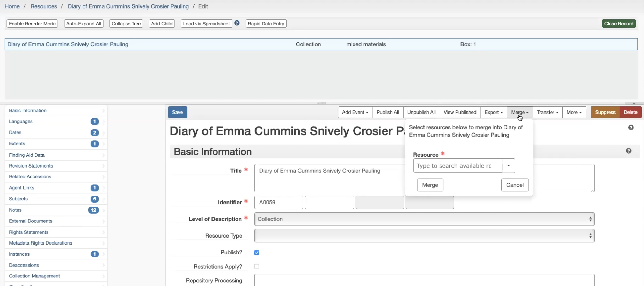This screenshot has width=644, height=286.
Task: Click the chevron arrow beside Instances in sidebar
Action: 103,254
